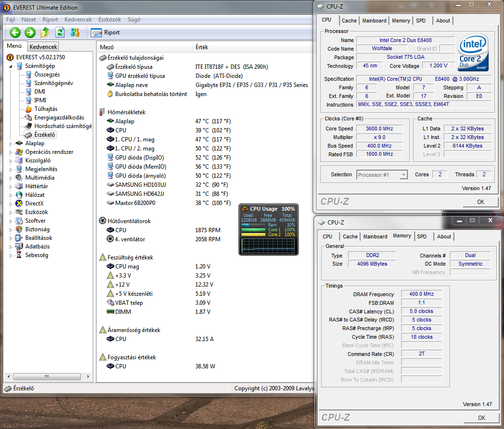Click the Refresh toolbar icon
Viewport: 504px width, 429px height.
[x=60, y=32]
